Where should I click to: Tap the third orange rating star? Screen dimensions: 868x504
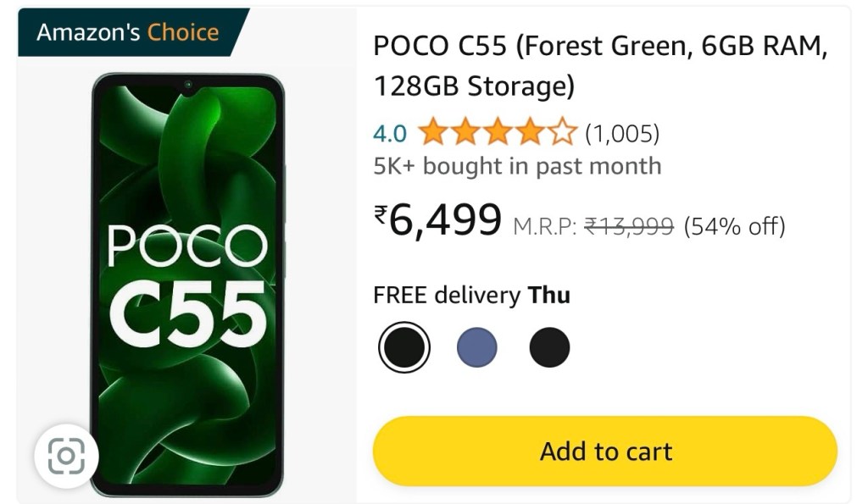pyautogui.click(x=497, y=133)
